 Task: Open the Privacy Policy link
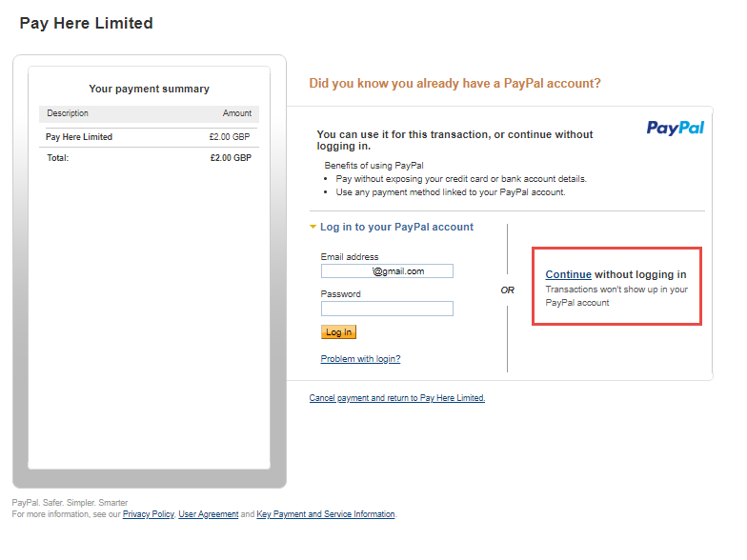tap(149, 514)
